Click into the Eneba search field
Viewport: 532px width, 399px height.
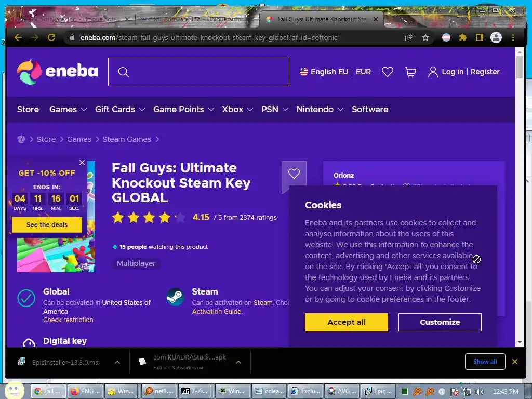[198, 72]
